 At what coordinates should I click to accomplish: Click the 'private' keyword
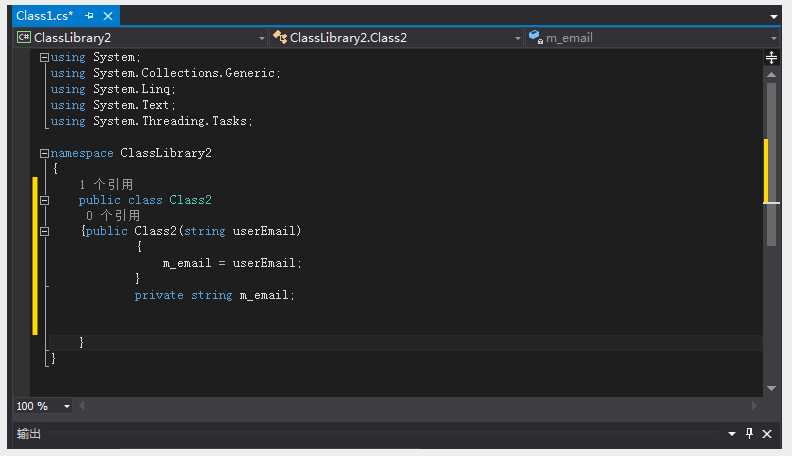pos(159,295)
